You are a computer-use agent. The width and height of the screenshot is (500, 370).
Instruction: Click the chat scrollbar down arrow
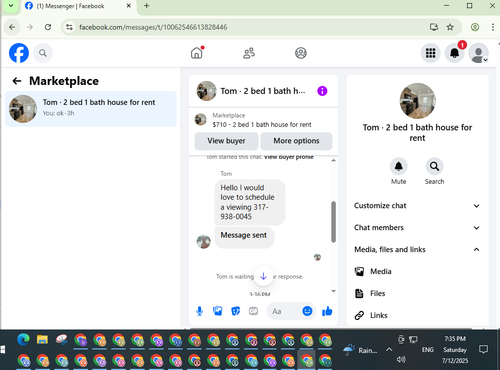333,291
